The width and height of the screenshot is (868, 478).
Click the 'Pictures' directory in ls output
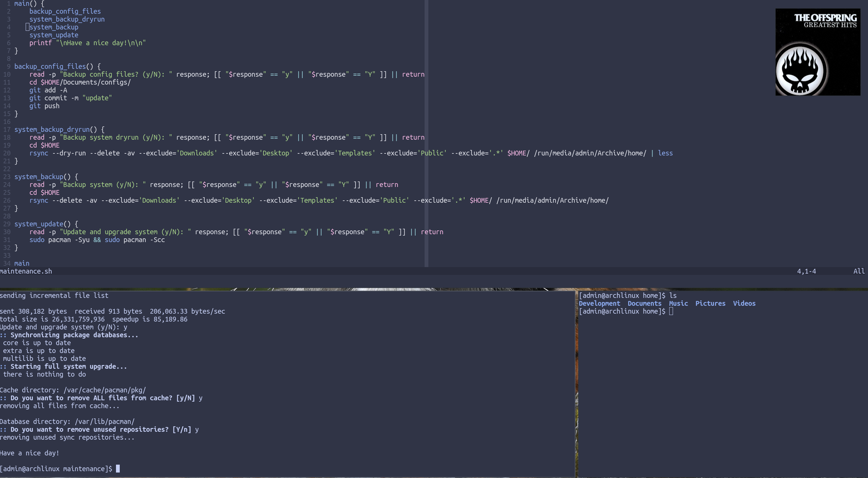point(710,303)
